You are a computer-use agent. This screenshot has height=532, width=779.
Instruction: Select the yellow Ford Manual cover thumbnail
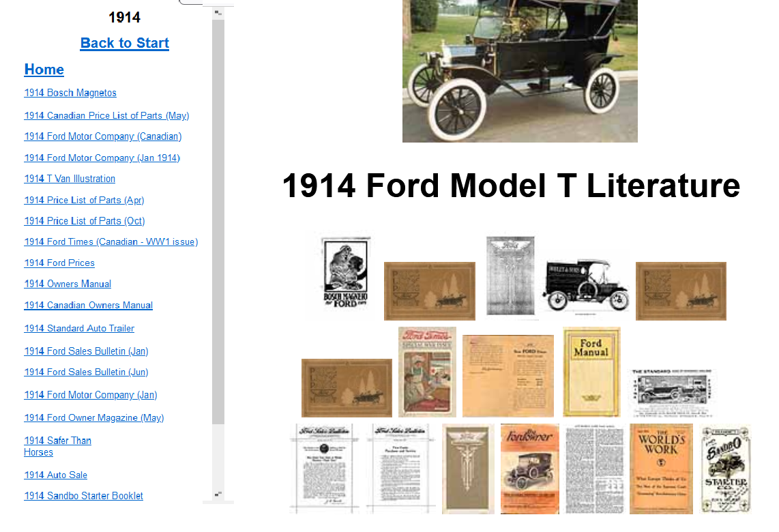(591, 372)
